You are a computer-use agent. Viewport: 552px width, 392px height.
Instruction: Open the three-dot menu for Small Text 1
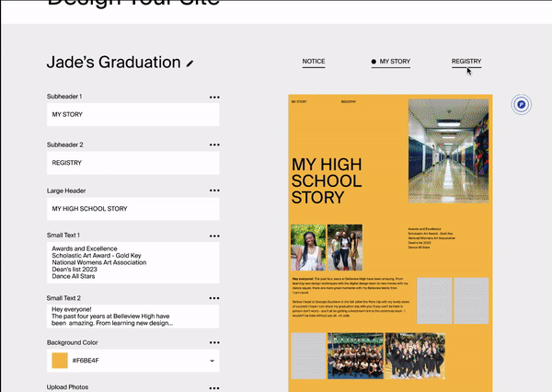pos(214,236)
